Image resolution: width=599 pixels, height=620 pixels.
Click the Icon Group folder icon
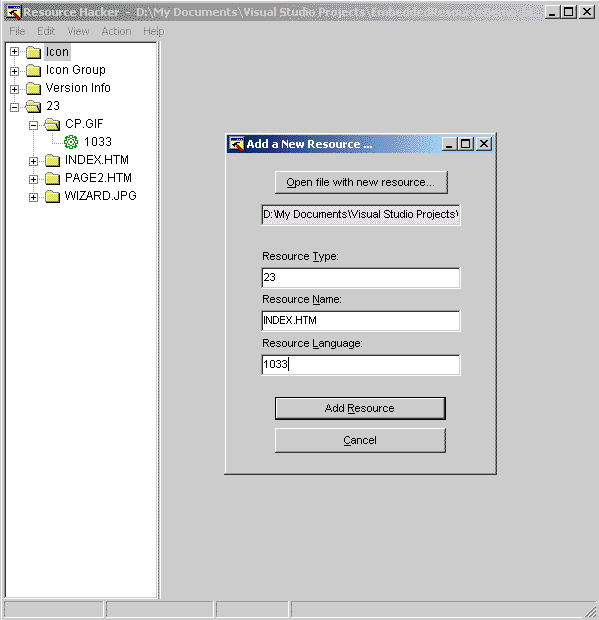pos(33,70)
